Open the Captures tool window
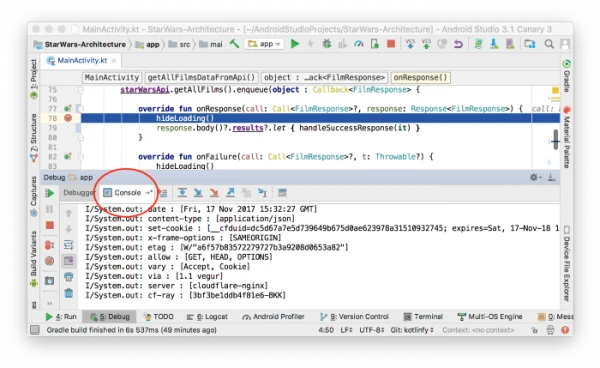This screenshot has width=600, height=368. [x=34, y=196]
